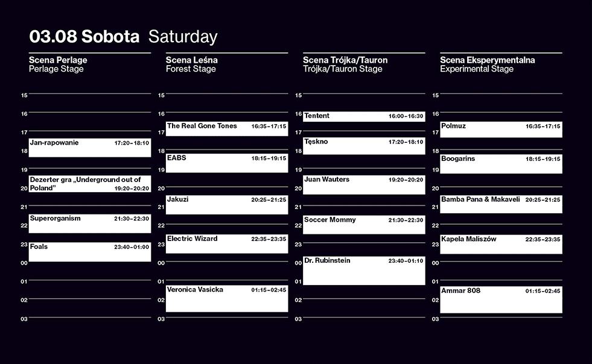Open Bamba Pana & Makaveli block
Screen dimensions: 592x364
point(501,204)
